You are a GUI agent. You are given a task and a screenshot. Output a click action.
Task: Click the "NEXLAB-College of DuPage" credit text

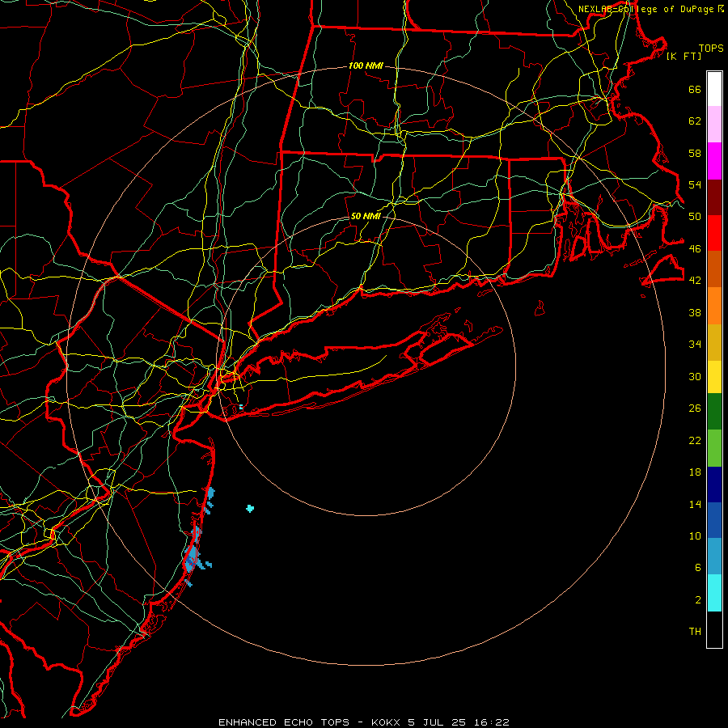click(645, 9)
